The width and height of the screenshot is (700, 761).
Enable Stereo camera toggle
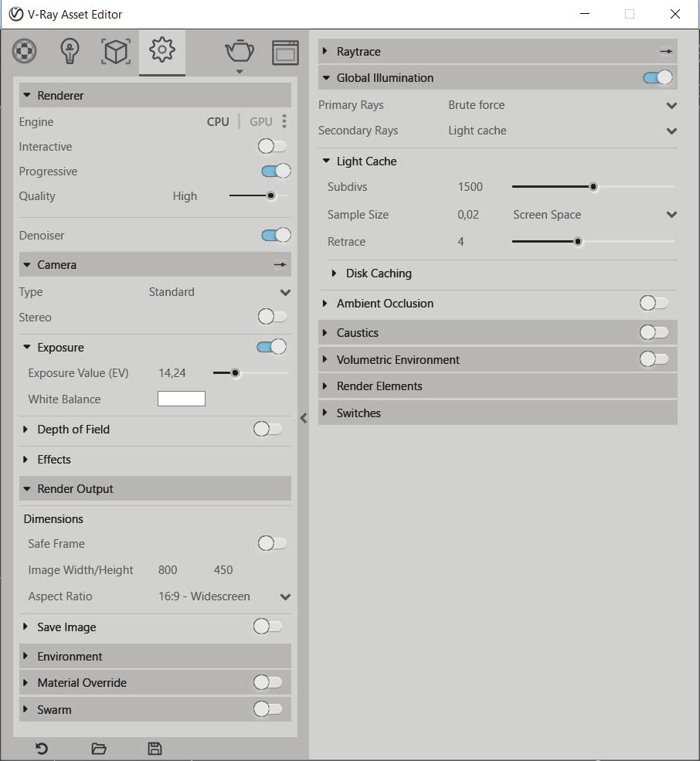tap(272, 317)
